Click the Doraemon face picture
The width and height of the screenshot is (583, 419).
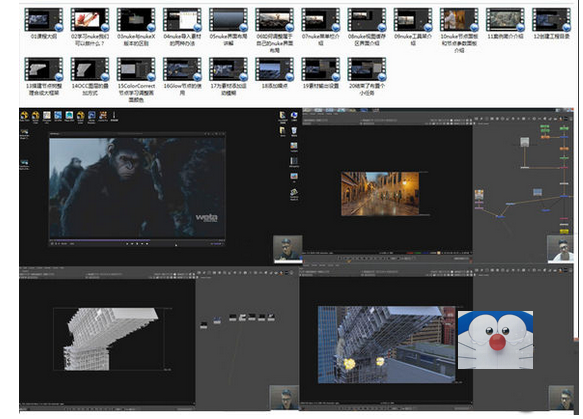(x=495, y=340)
